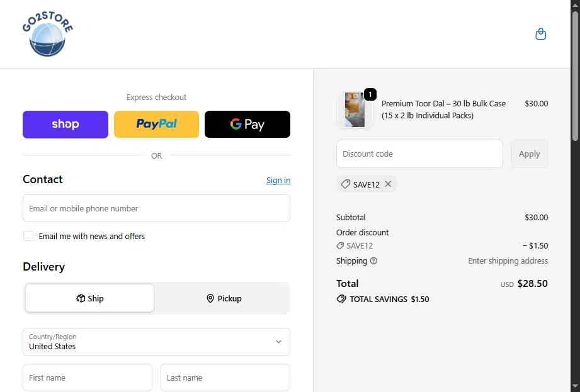Expand the Country/Region dropdown
Screen dimensions: 580x392
coord(156,342)
